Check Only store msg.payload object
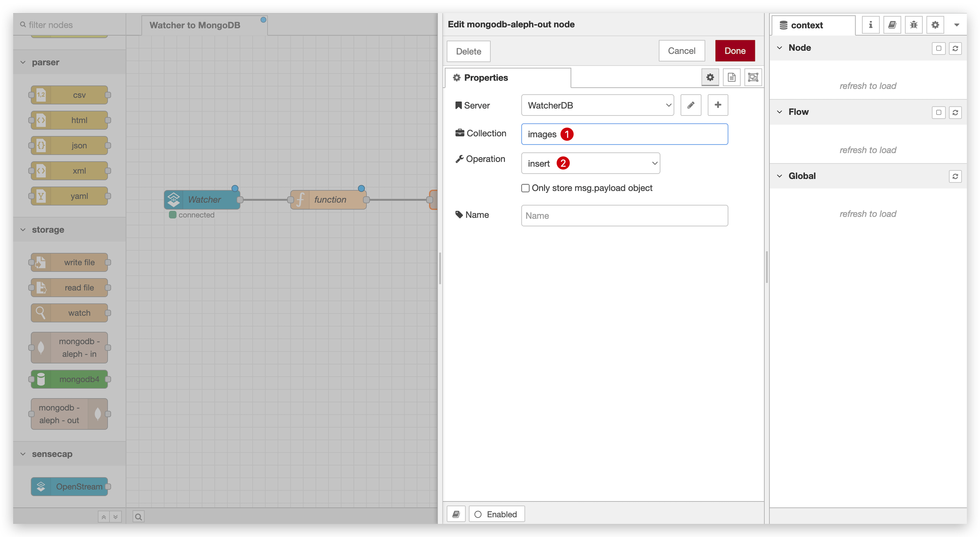The width and height of the screenshot is (980, 537). (525, 188)
